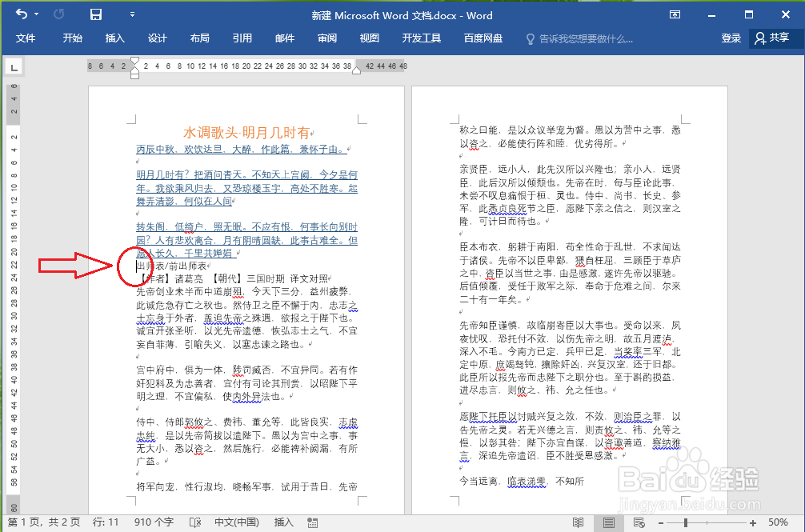Switch to the 审阅 ribbon tab
This screenshot has height=532, width=805.
(x=326, y=38)
